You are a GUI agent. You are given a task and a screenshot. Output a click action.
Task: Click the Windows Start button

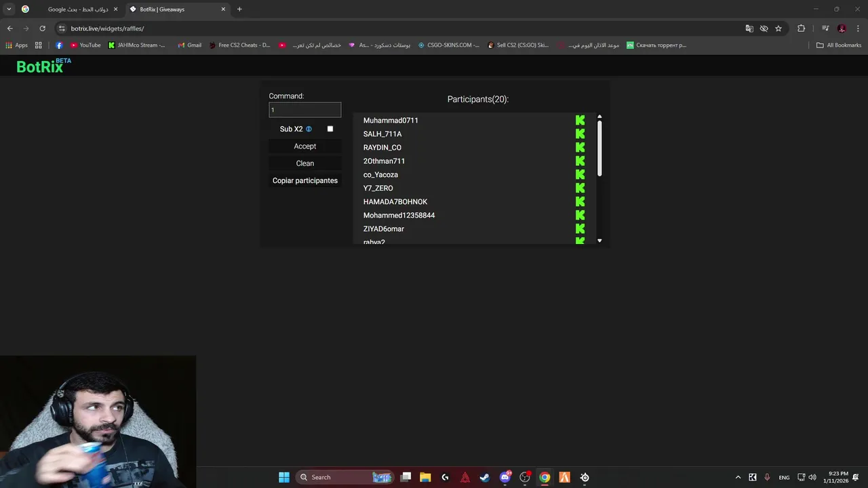(284, 477)
